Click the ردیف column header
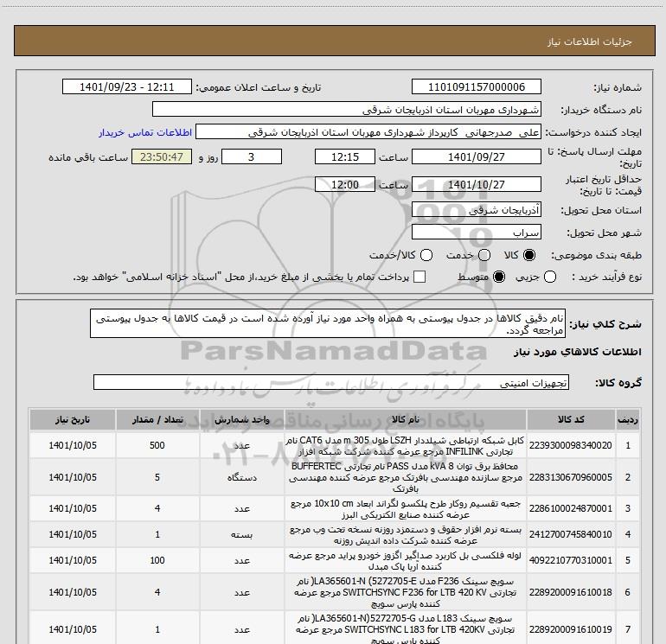The image size is (666, 644). 628,420
